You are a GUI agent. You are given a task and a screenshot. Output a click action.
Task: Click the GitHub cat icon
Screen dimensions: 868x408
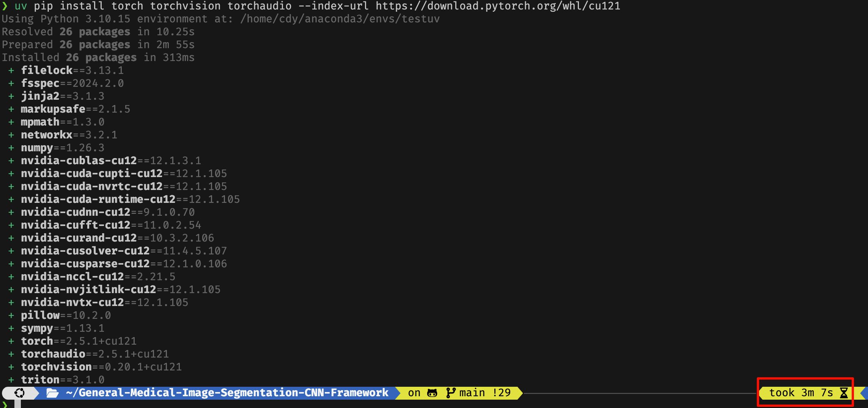click(432, 393)
